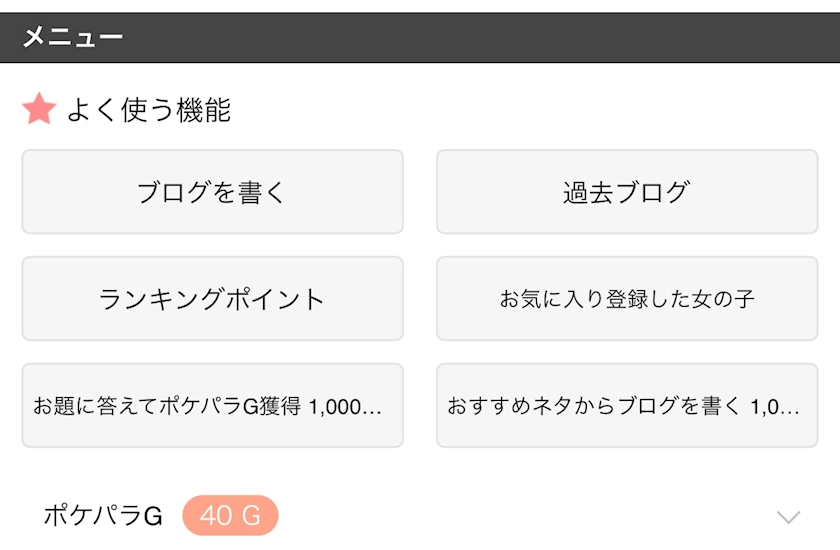The width and height of the screenshot is (840, 550).
Task: Tap the orange 40 G badge
Action: [230, 516]
